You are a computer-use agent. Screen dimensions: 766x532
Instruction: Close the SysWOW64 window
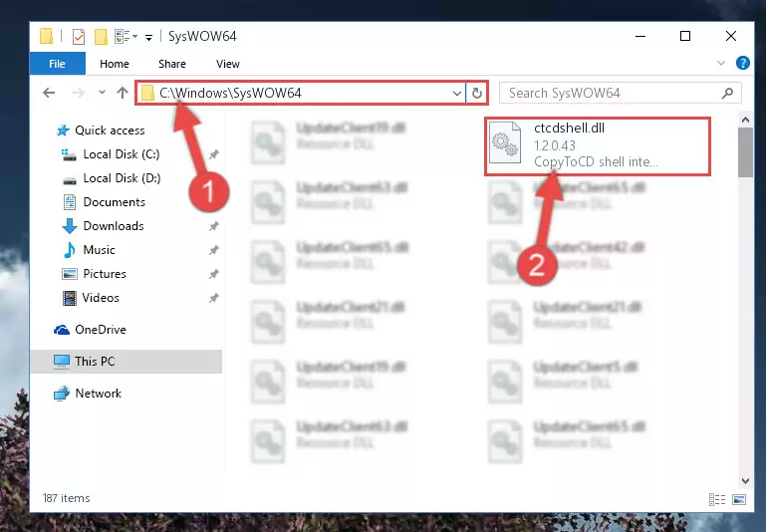click(x=731, y=36)
